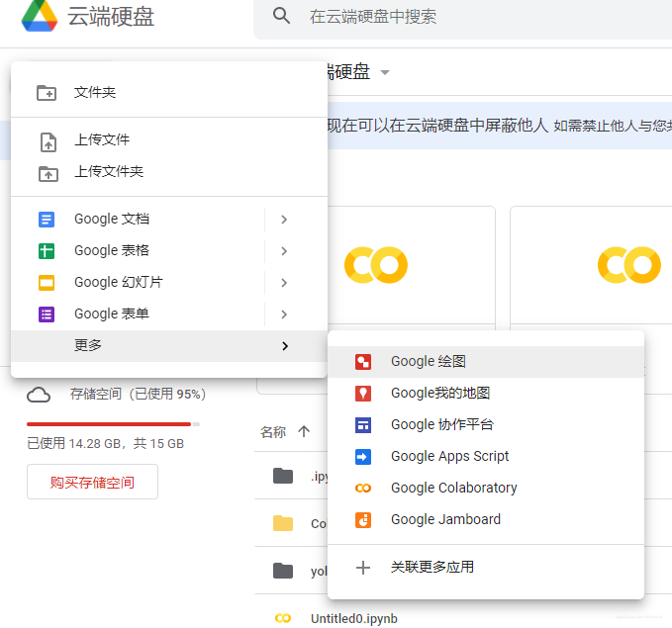Click the green Google Sheets icon
Viewport: 672px width, 628px height.
(x=47, y=251)
